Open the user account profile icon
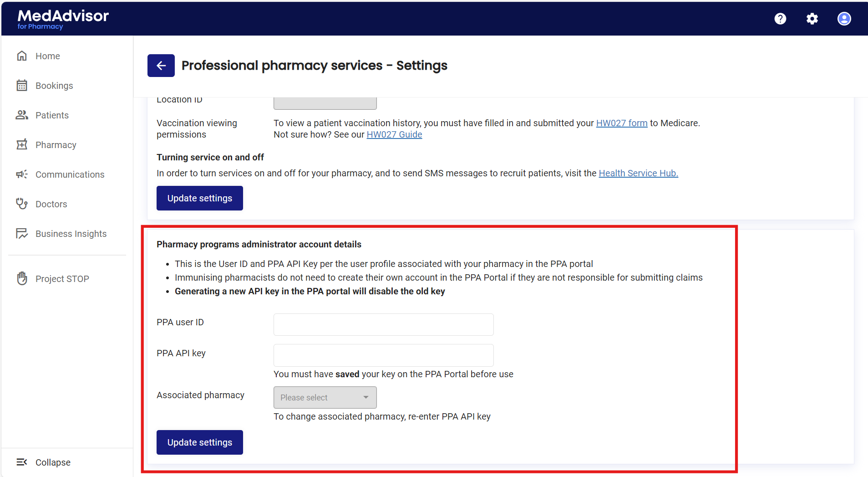 (x=844, y=19)
